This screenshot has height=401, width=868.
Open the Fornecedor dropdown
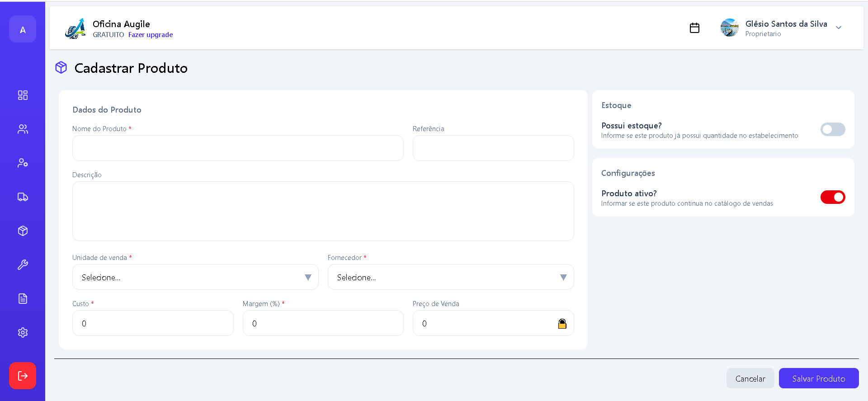[451, 277]
